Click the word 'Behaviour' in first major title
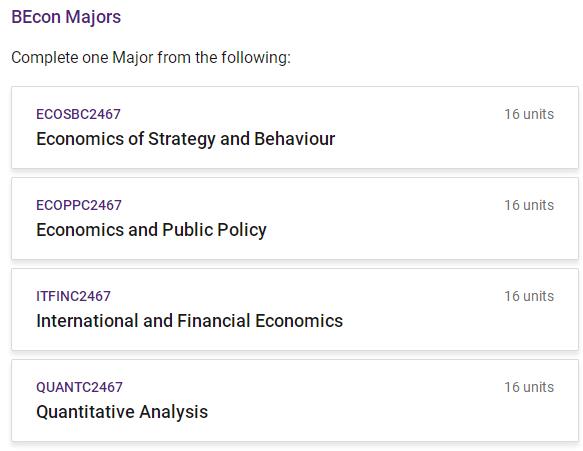This screenshot has width=583, height=451. tap(294, 139)
